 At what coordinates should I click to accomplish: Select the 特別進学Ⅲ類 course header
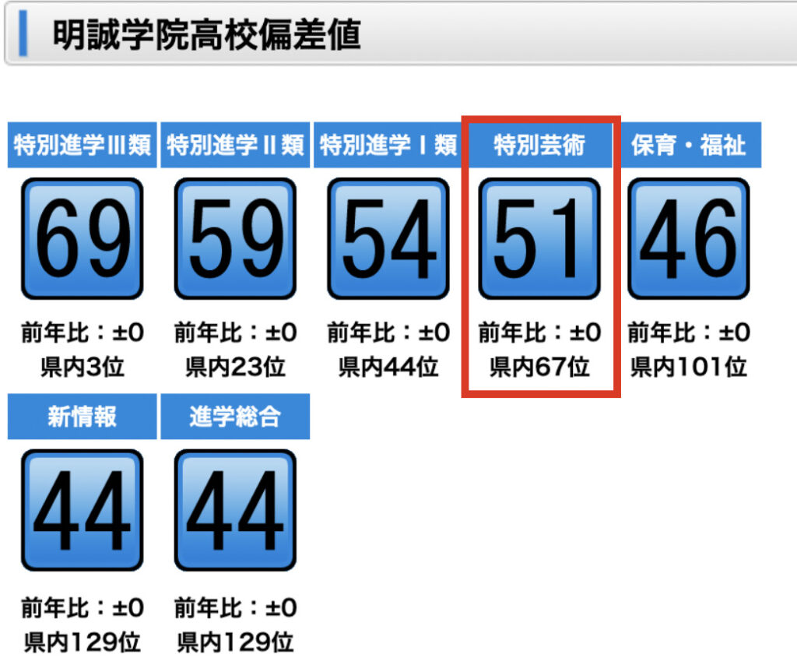(83, 145)
